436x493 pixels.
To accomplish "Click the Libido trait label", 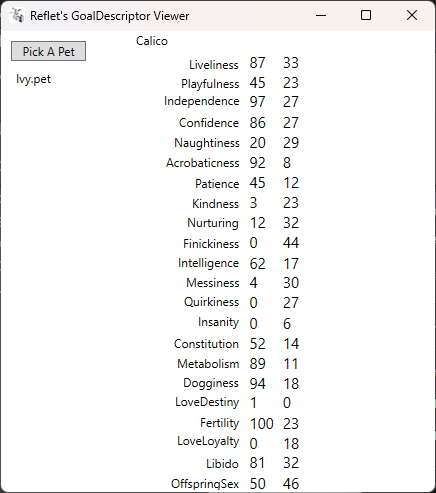I will coord(222,464).
